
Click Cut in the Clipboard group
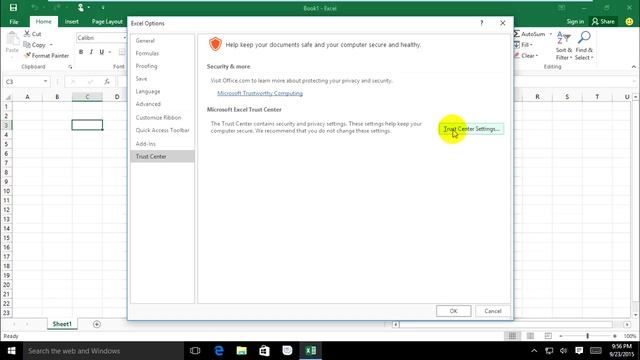pos(32,34)
